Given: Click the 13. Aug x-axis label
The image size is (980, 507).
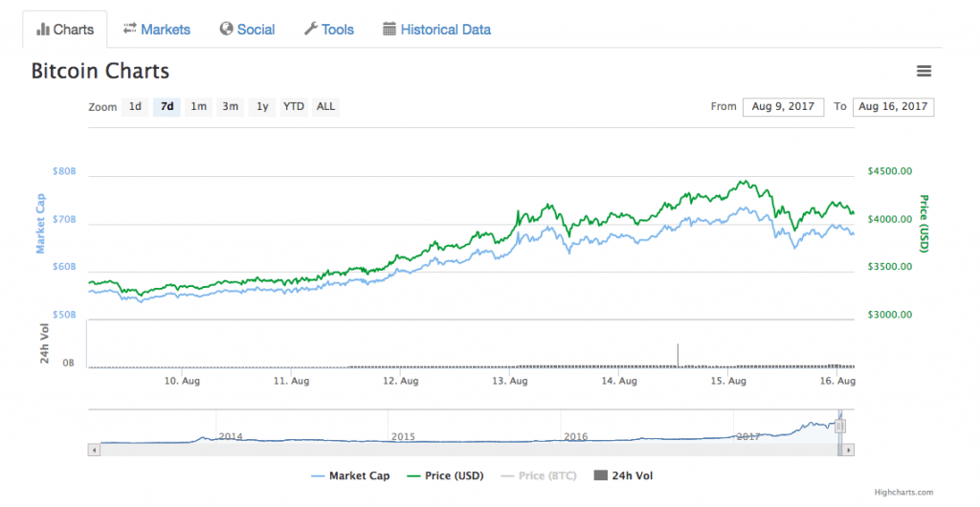Looking at the screenshot, I should click(x=510, y=381).
